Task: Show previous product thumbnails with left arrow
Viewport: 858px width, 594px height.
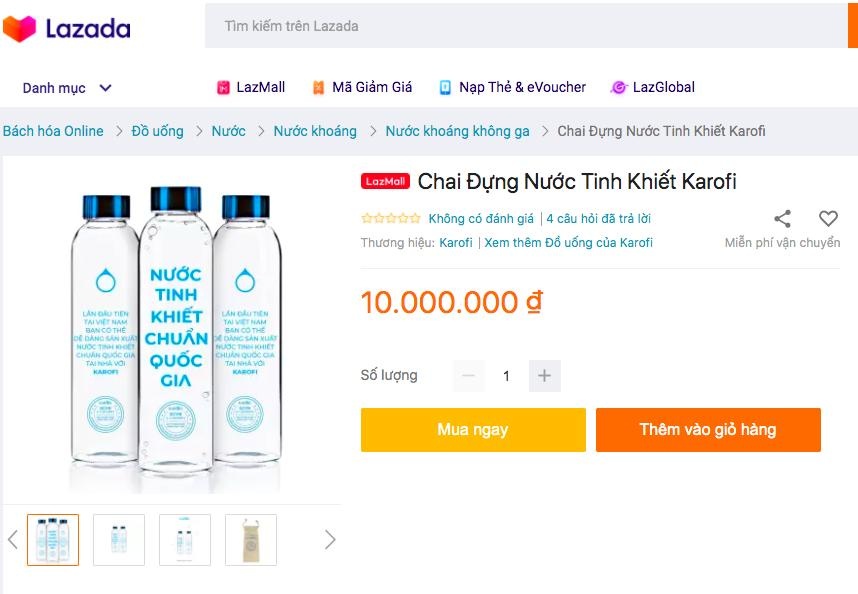Action: tap(13, 540)
